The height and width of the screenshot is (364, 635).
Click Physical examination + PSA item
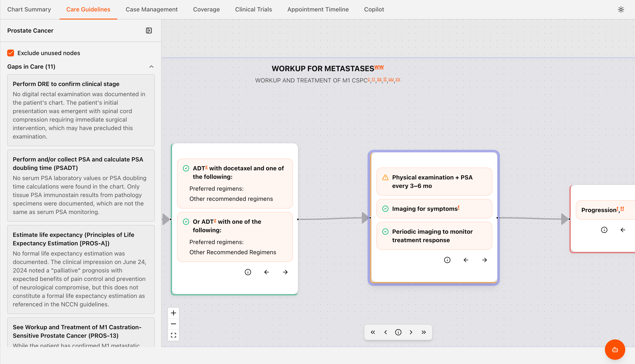(434, 182)
